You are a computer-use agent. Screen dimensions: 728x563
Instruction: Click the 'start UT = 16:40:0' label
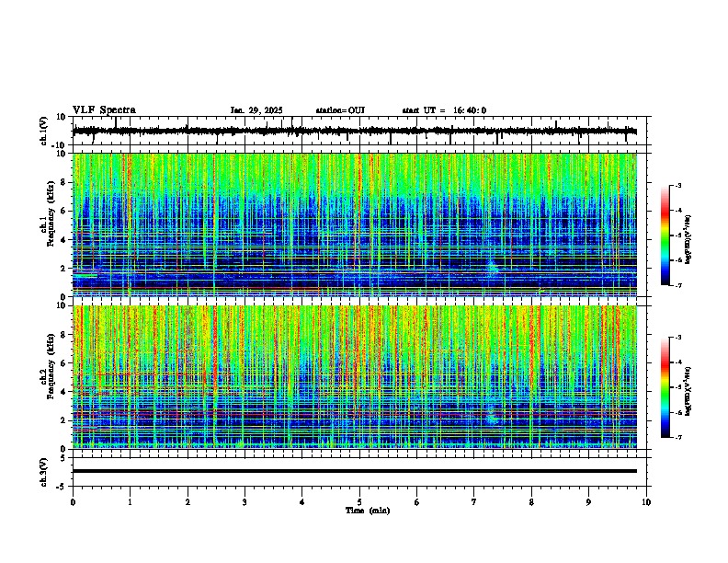pos(444,110)
